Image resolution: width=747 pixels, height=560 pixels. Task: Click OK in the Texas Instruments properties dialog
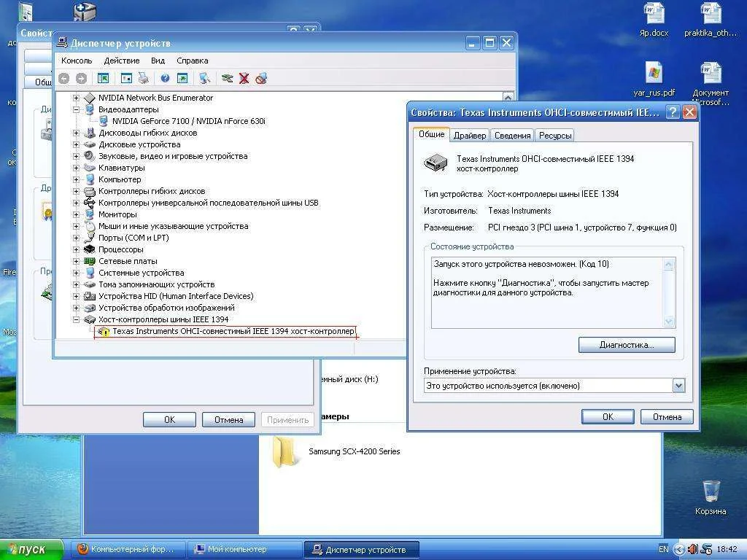[x=608, y=416]
